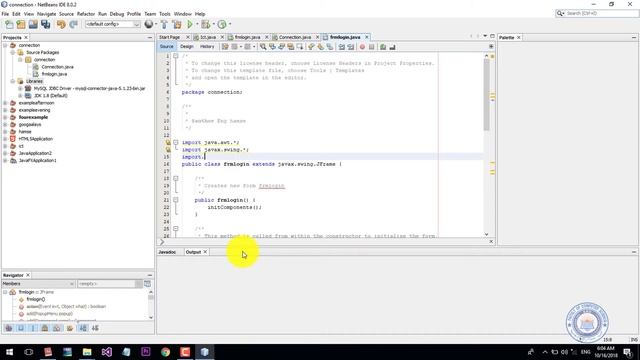
Task: Click the Uncomment icon in editor toolbar
Action: coord(392,47)
